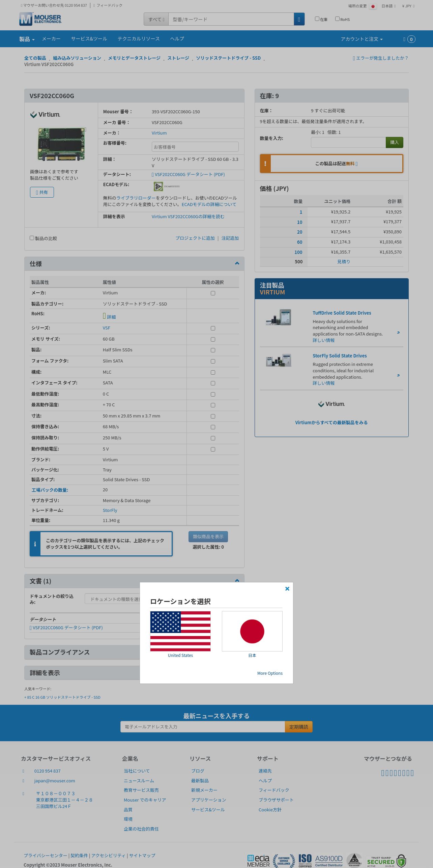
Task: Check the フォーム ファクタ Slim SATA checkbox
Action: pos(213,361)
